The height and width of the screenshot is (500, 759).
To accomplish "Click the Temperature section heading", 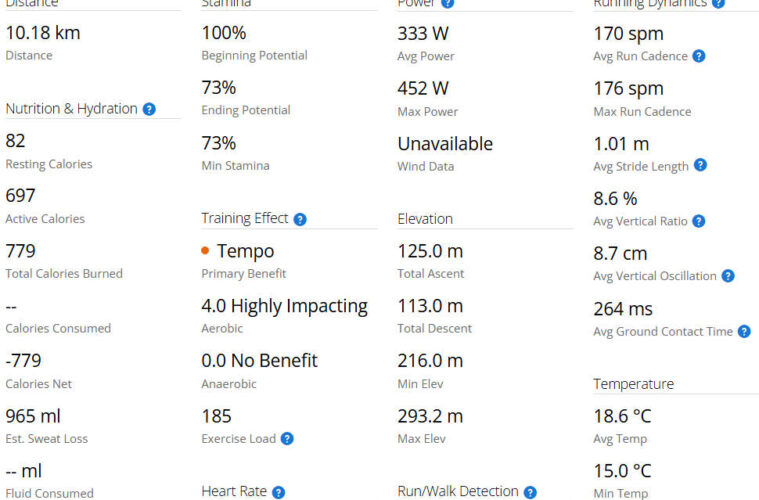I will click(x=633, y=384).
